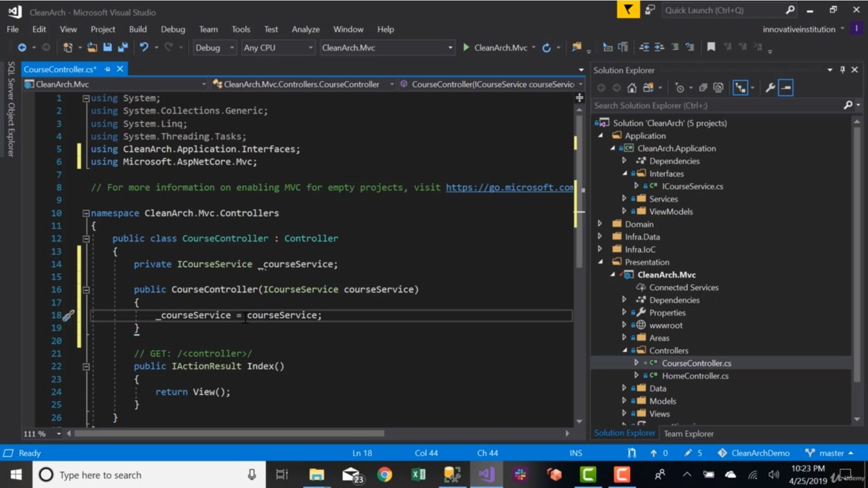Collapse the Controllers folder in tree
The height and width of the screenshot is (488, 868).
click(x=625, y=351)
